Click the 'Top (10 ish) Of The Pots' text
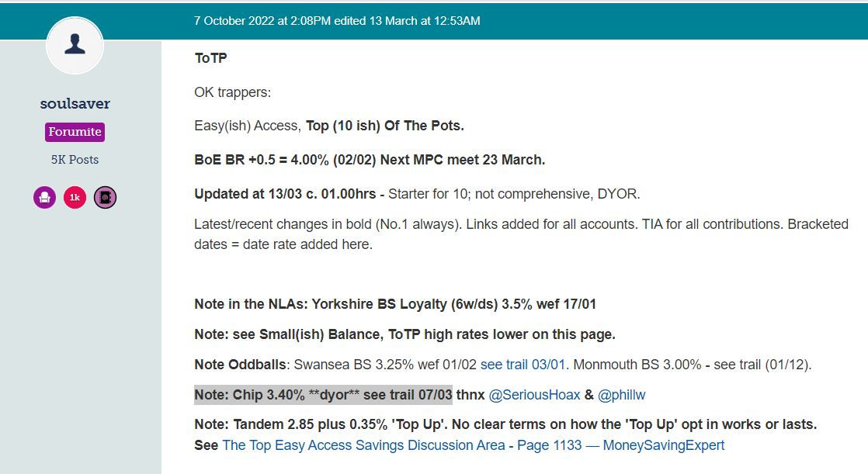Screen dimensions: 868x474 pyautogui.click(x=385, y=126)
